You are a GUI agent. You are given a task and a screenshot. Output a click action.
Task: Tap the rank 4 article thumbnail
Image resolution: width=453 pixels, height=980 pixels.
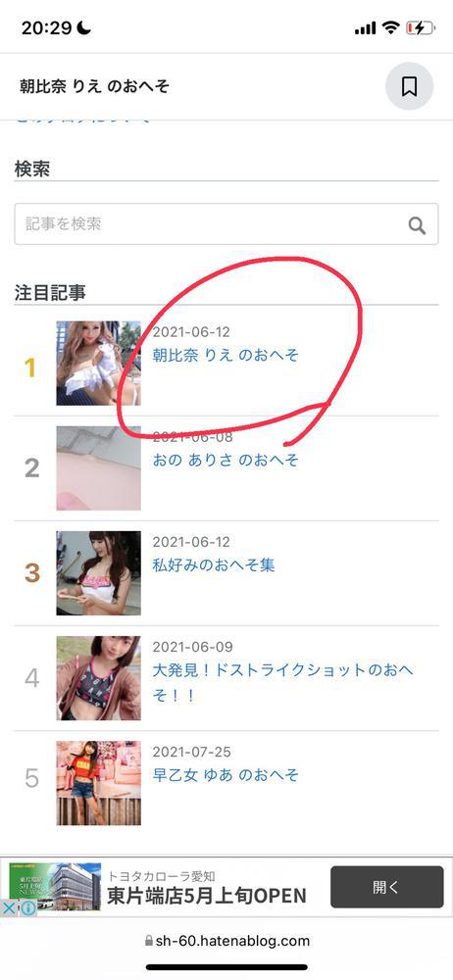click(99, 678)
